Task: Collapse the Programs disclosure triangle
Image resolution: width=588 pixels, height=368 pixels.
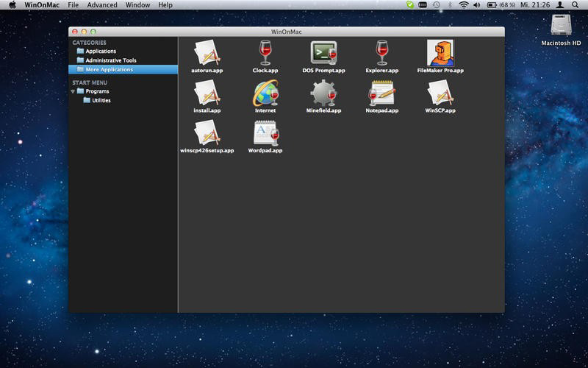Action: 73,91
